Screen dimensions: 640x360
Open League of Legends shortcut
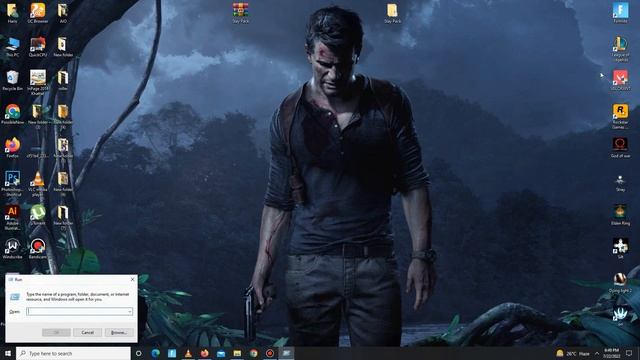(x=620, y=49)
